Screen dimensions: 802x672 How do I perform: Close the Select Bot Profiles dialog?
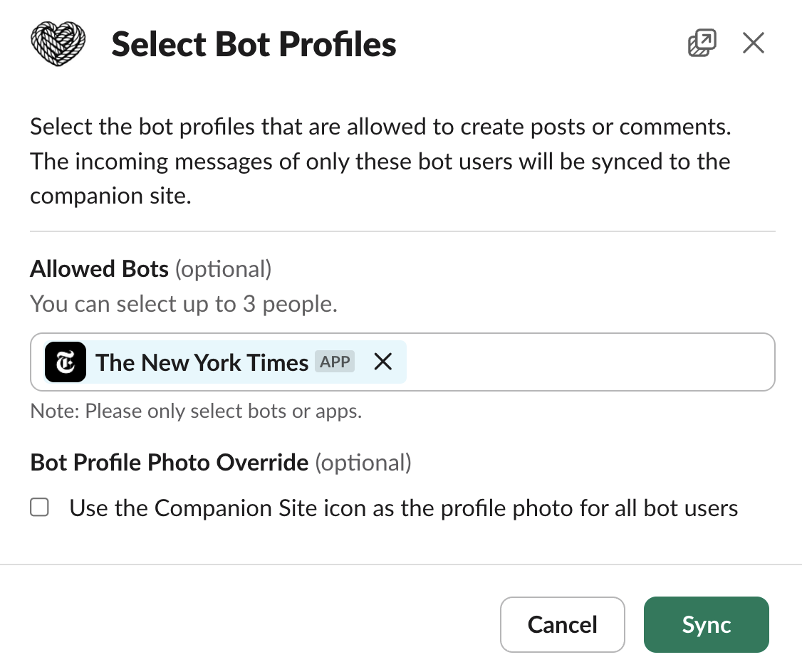(754, 43)
